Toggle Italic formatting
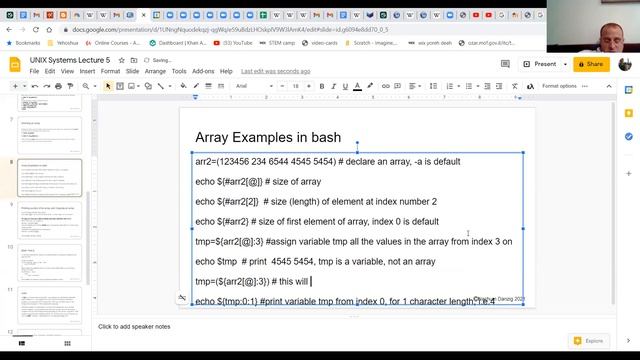Image resolution: width=640 pixels, height=360 pixels. click(333, 86)
